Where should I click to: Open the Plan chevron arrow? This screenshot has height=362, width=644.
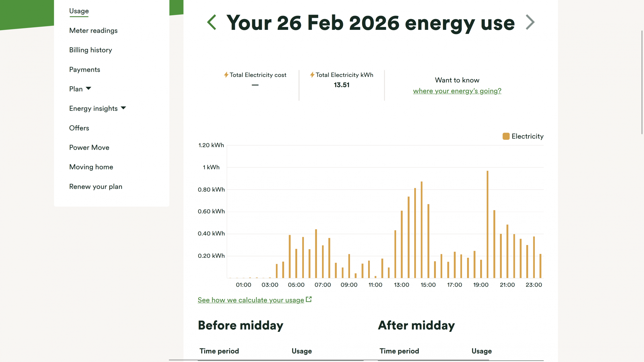tap(88, 89)
